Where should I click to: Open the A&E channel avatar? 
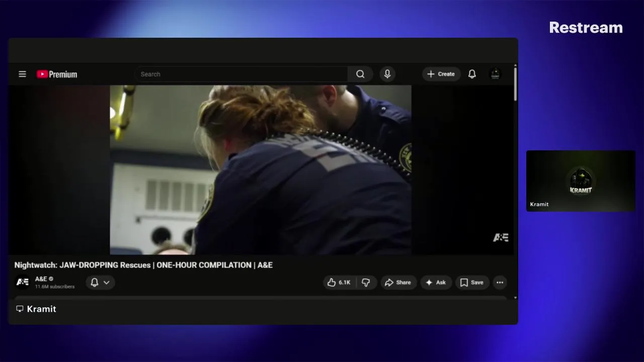[23, 282]
